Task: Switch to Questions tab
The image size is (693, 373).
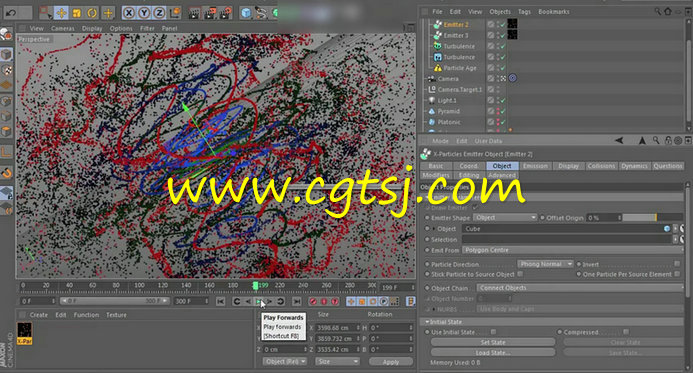Action: 667,166
